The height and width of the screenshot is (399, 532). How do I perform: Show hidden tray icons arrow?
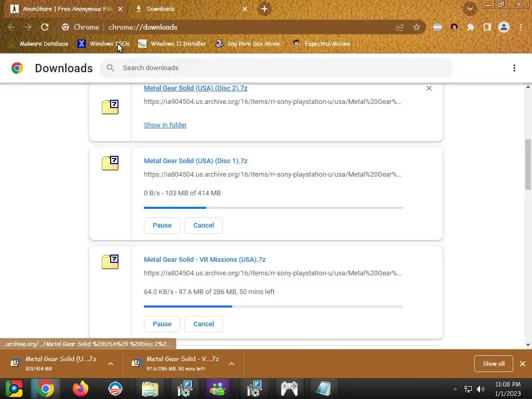(455, 389)
